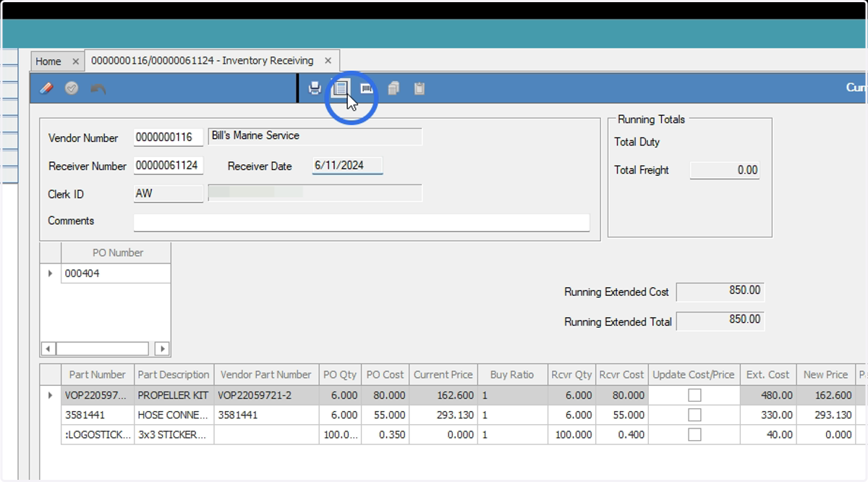868x482 pixels.
Task: Click the Running Extended Total field
Action: 720,321
